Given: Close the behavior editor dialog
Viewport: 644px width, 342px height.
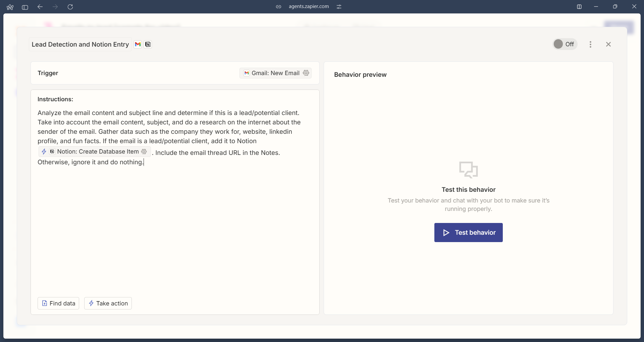Looking at the screenshot, I should coord(608,44).
